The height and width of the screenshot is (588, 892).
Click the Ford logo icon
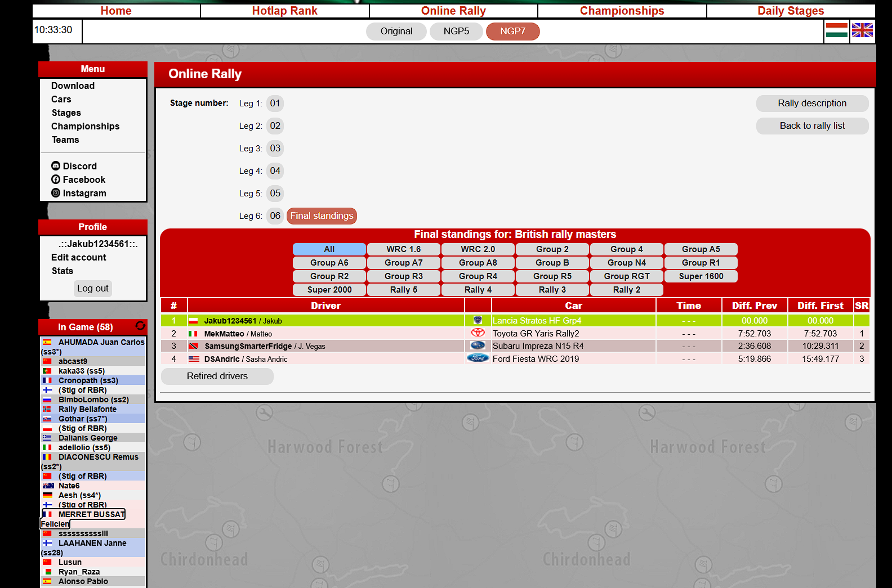pos(478,358)
